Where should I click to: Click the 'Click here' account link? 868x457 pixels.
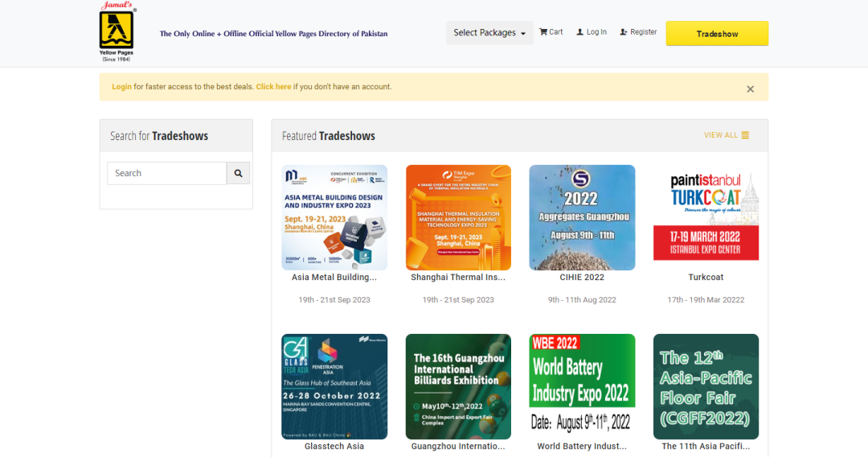(x=273, y=87)
